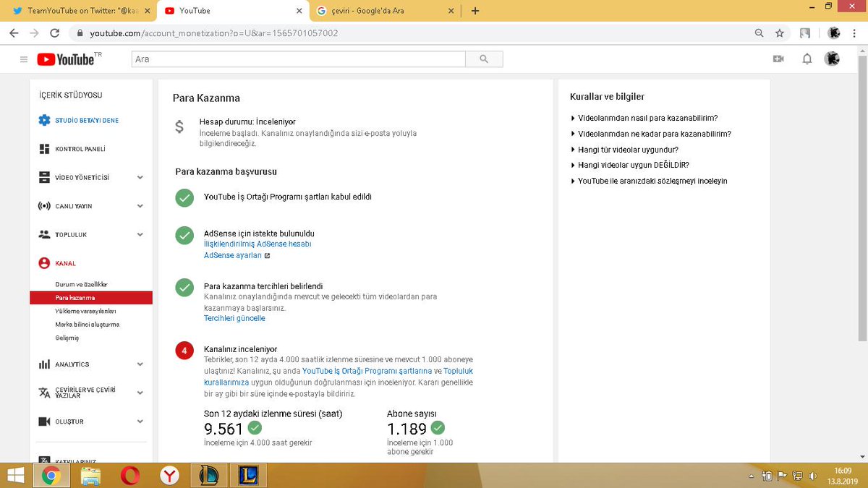
Task: Expand the Çeviriler ve Çeviri Yazılar section
Action: [x=140, y=393]
